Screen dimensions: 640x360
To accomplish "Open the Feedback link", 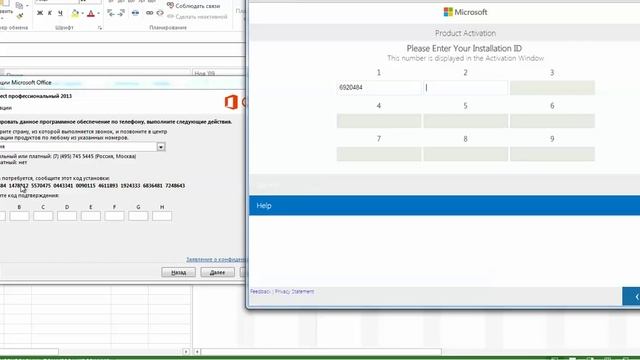I will 260,291.
